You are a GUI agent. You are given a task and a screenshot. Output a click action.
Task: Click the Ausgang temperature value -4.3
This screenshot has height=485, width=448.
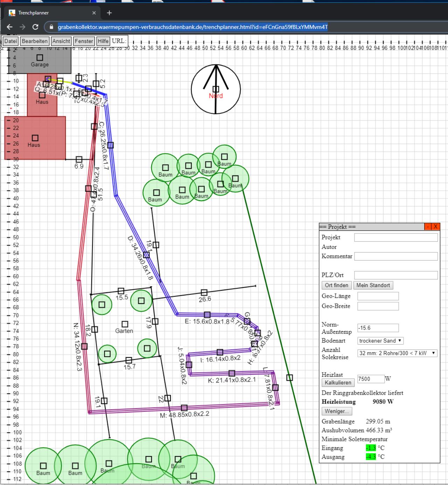(371, 457)
